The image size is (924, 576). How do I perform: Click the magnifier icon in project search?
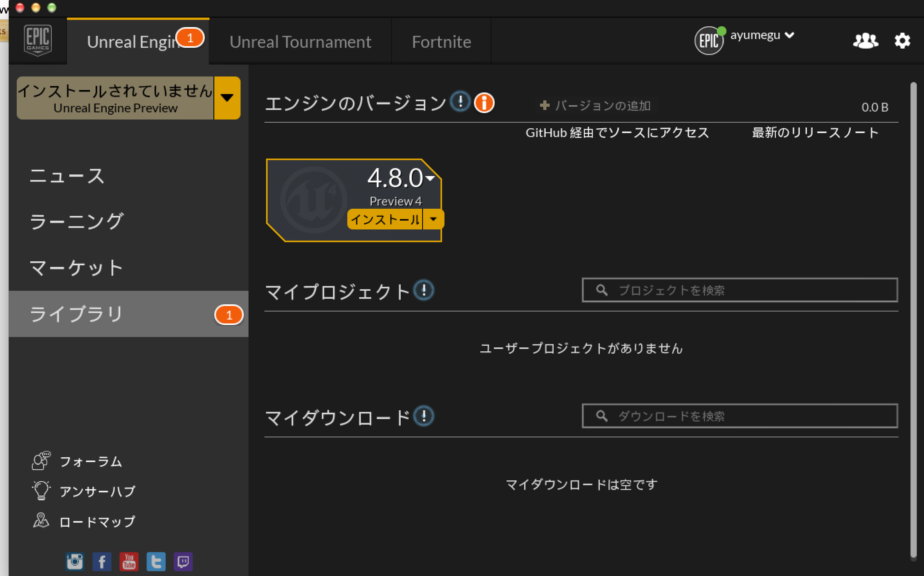pyautogui.click(x=602, y=290)
